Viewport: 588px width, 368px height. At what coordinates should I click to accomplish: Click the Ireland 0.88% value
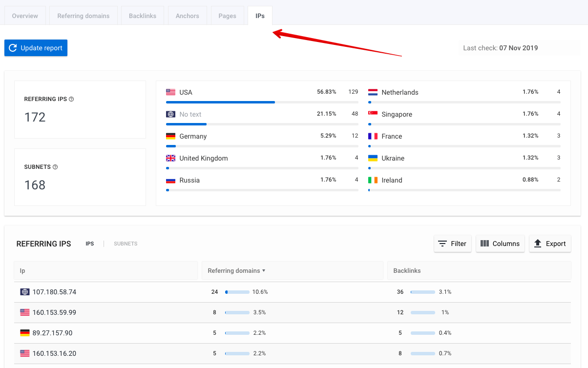tap(530, 180)
